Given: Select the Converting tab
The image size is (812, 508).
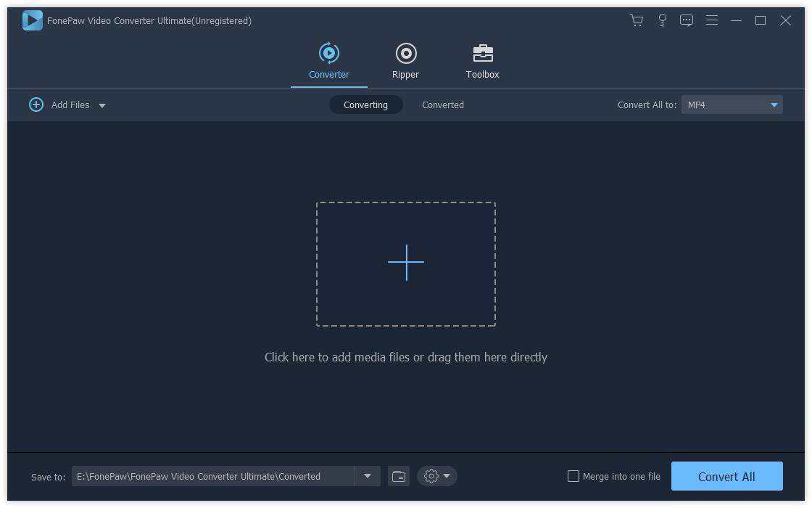Looking at the screenshot, I should [365, 105].
